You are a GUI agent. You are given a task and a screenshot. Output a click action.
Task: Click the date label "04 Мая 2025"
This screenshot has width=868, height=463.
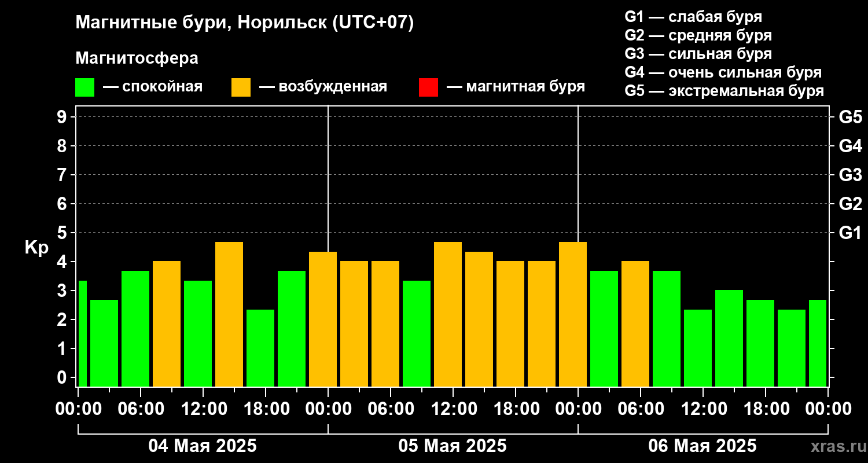coord(203,446)
